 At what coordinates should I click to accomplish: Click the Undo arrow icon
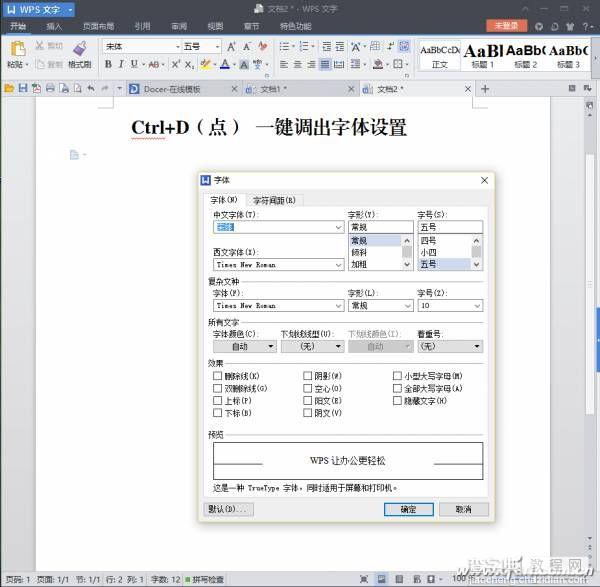91,89
